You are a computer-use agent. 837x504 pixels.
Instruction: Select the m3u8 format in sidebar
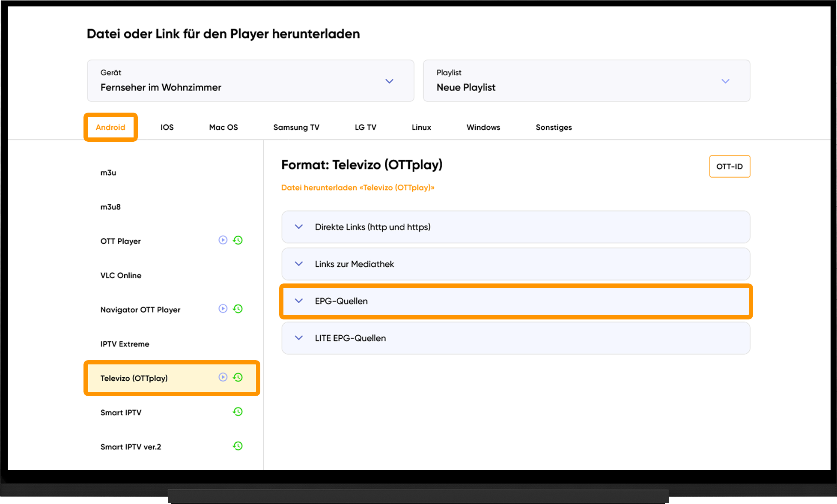point(110,207)
